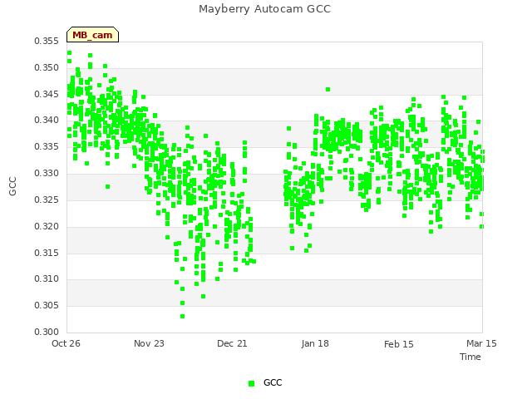Viewport: 532px width, 399px height.
Task: Click the Jan 18 x-axis label
Action: [315, 343]
